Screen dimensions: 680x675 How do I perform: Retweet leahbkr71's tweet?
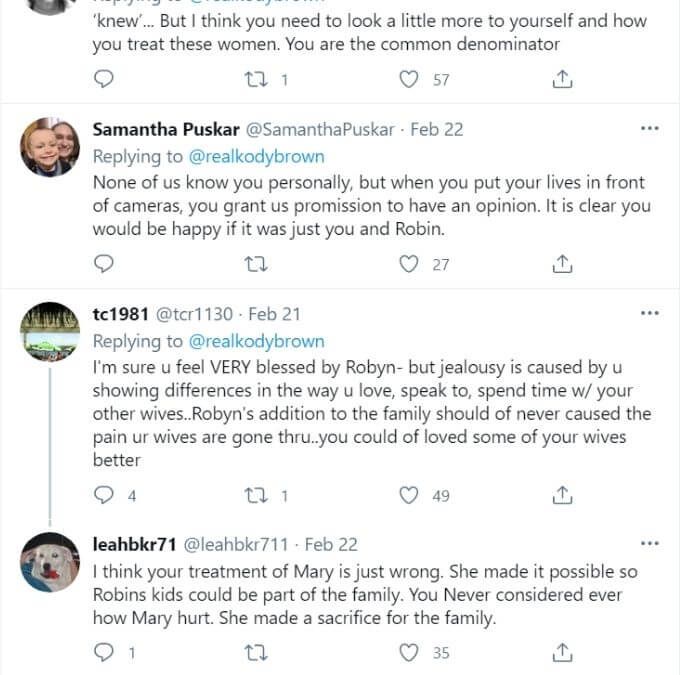point(256,652)
